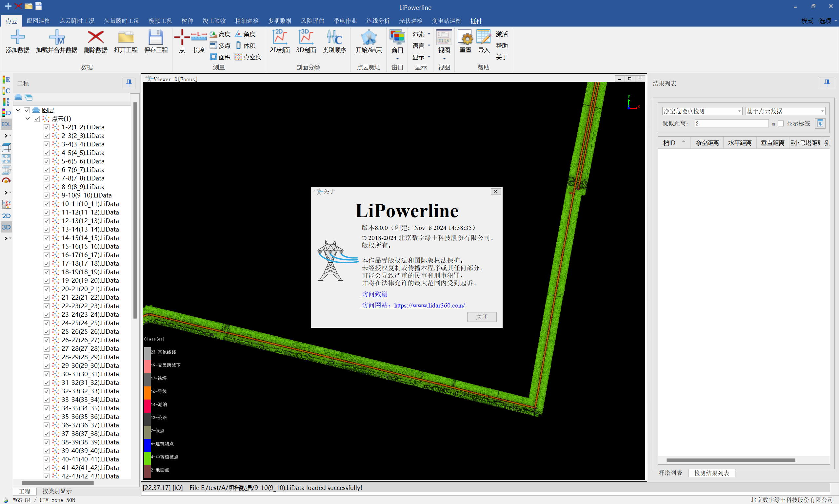The width and height of the screenshot is (839, 504).
Task: Click the 2D剖面 profile tool icon
Action: [279, 37]
